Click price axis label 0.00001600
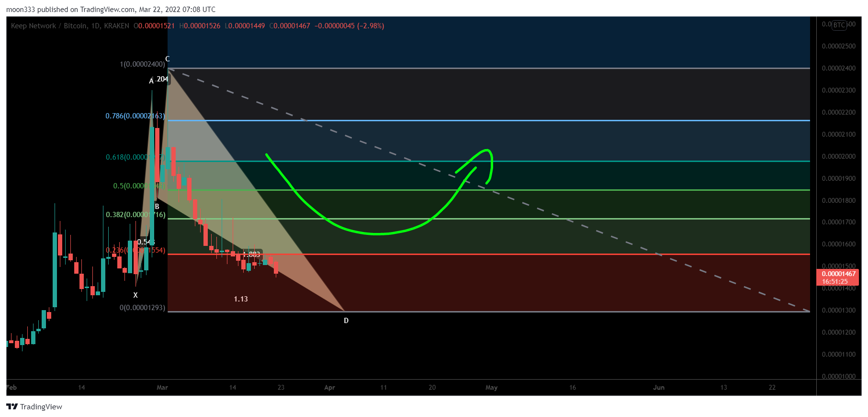The width and height of the screenshot is (868, 417). (x=838, y=244)
